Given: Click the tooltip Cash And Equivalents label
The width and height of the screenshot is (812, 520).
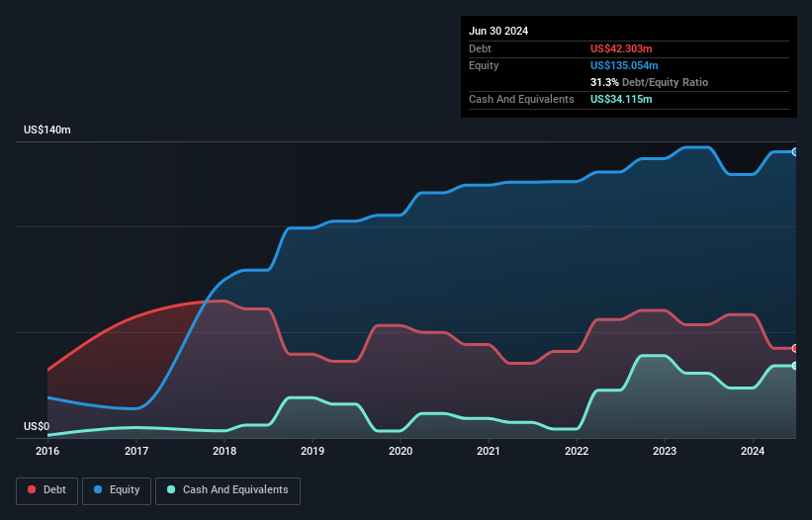Looking at the screenshot, I should pyautogui.click(x=521, y=99).
